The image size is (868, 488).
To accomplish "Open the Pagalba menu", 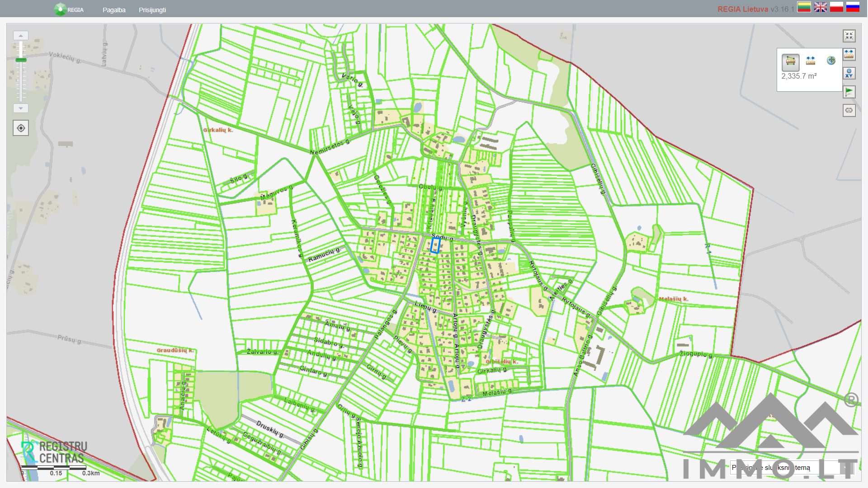I will [x=114, y=10].
